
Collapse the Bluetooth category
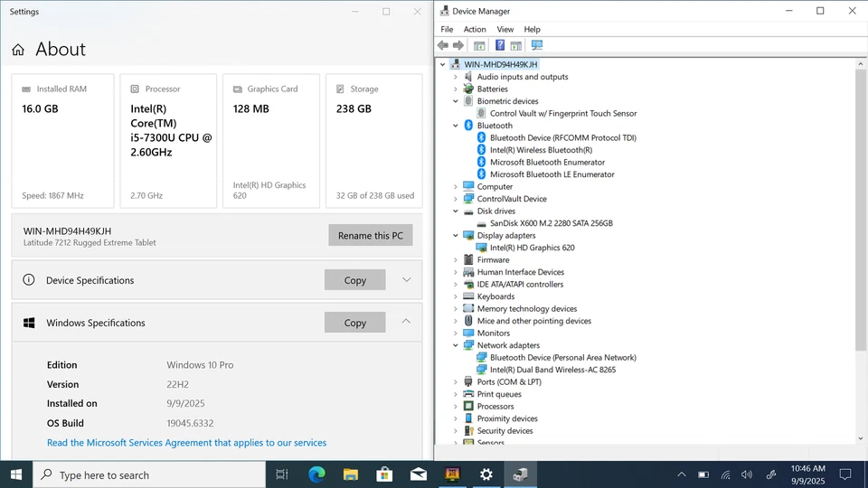point(456,126)
